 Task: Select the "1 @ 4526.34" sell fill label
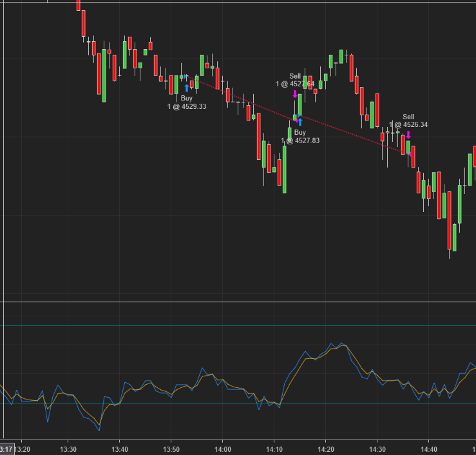(408, 124)
